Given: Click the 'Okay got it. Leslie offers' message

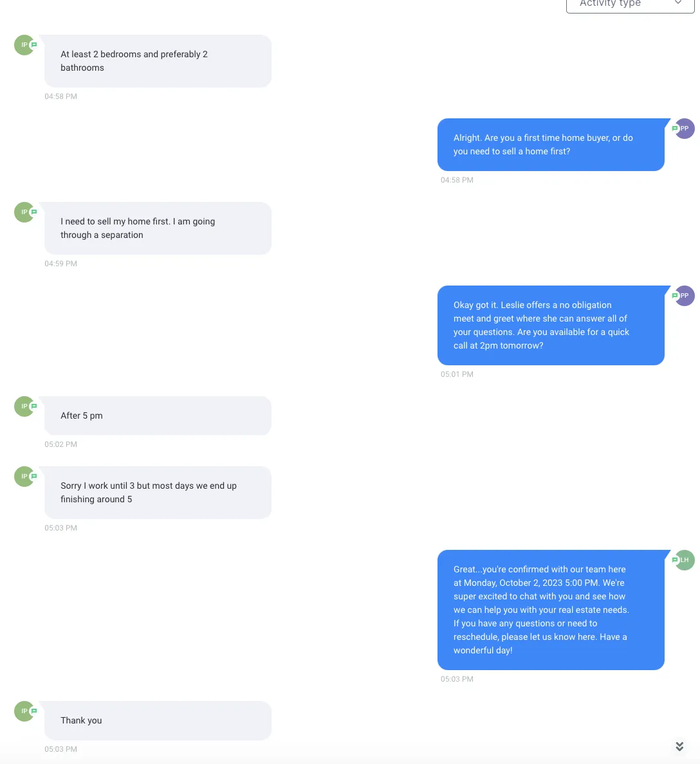Looking at the screenshot, I should point(551,325).
